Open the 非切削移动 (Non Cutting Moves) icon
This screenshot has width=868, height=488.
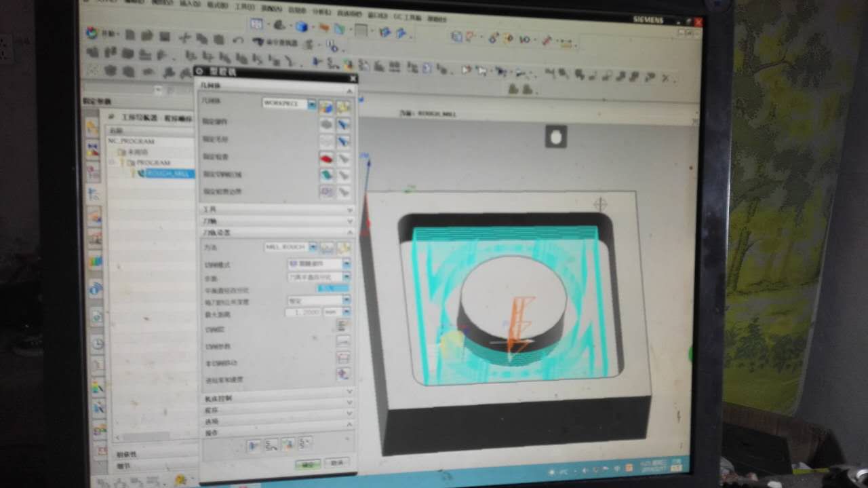(343, 358)
